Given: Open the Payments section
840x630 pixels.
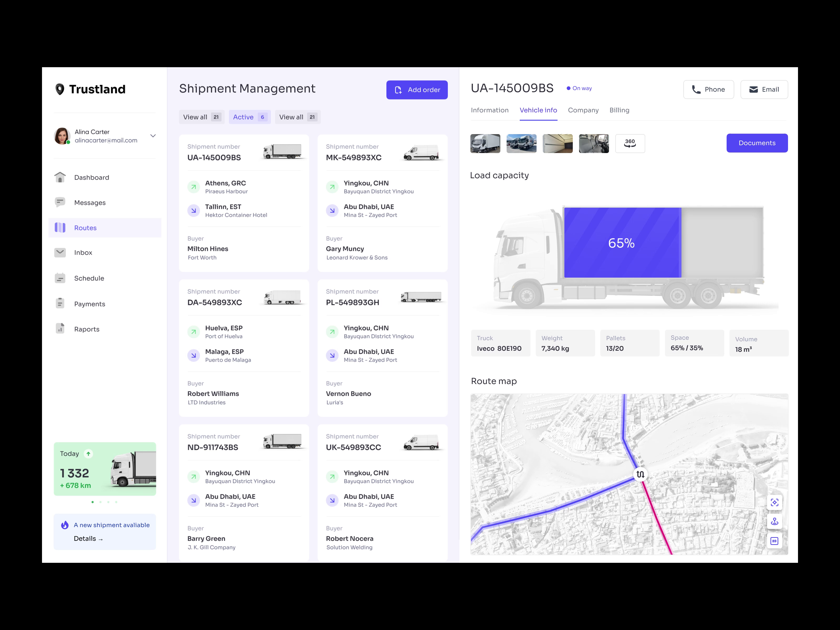Looking at the screenshot, I should coord(90,303).
